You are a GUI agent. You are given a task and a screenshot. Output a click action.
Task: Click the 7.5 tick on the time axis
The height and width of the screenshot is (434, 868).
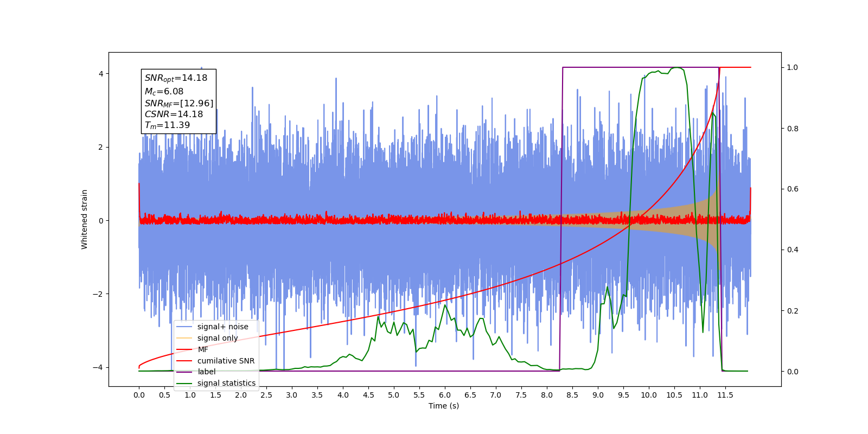coord(521,395)
